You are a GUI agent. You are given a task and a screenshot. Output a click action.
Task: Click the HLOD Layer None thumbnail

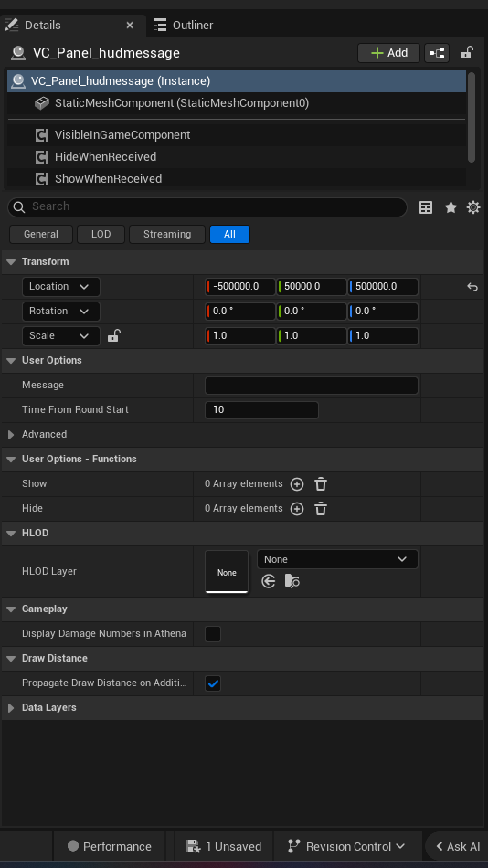227,571
